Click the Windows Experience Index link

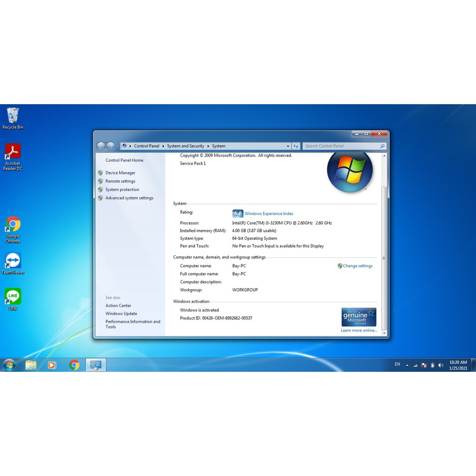[269, 214]
